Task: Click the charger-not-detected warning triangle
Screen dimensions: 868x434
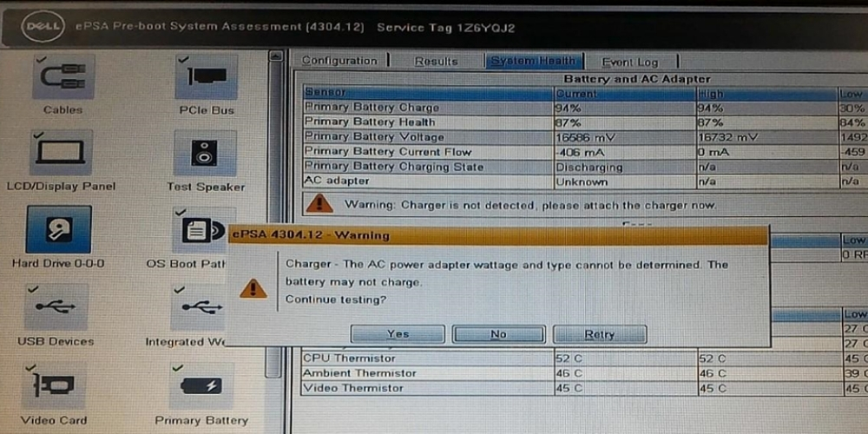Action: click(x=319, y=204)
